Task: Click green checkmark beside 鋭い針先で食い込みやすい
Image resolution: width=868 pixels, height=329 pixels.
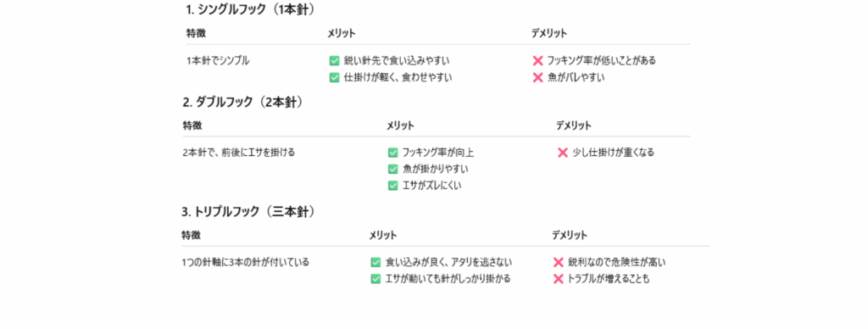Action: click(334, 61)
